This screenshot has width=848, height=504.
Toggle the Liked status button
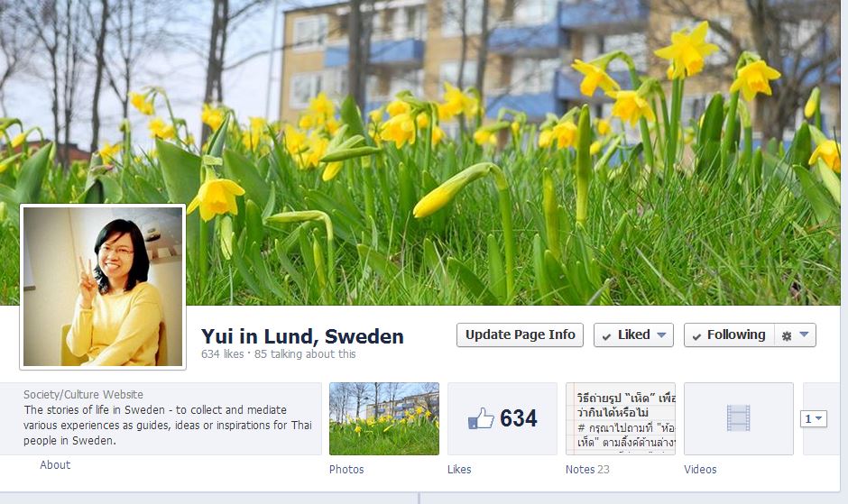(633, 335)
